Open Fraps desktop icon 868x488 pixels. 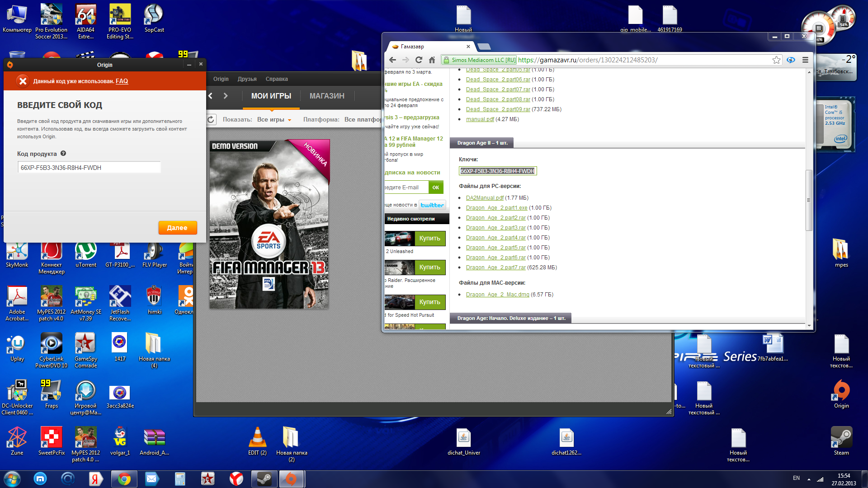51,394
